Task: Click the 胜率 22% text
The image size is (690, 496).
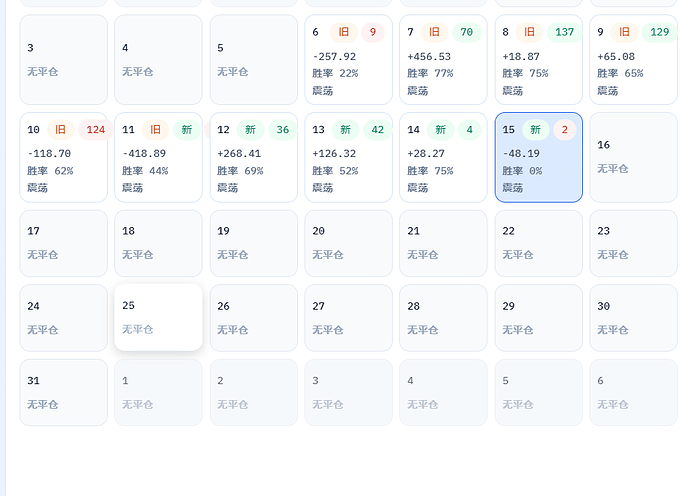Action: (335, 73)
